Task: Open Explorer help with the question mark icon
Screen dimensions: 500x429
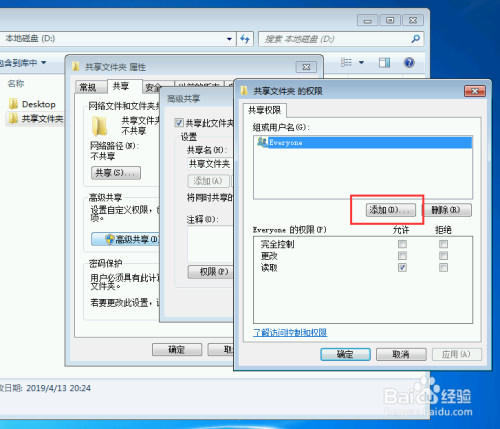Action: coord(409,62)
